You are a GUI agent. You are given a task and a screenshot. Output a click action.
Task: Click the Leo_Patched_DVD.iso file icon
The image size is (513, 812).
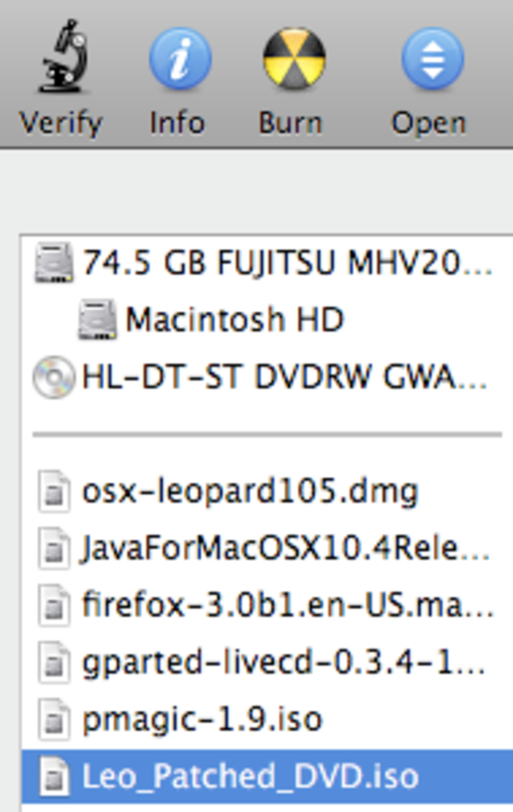(55, 776)
